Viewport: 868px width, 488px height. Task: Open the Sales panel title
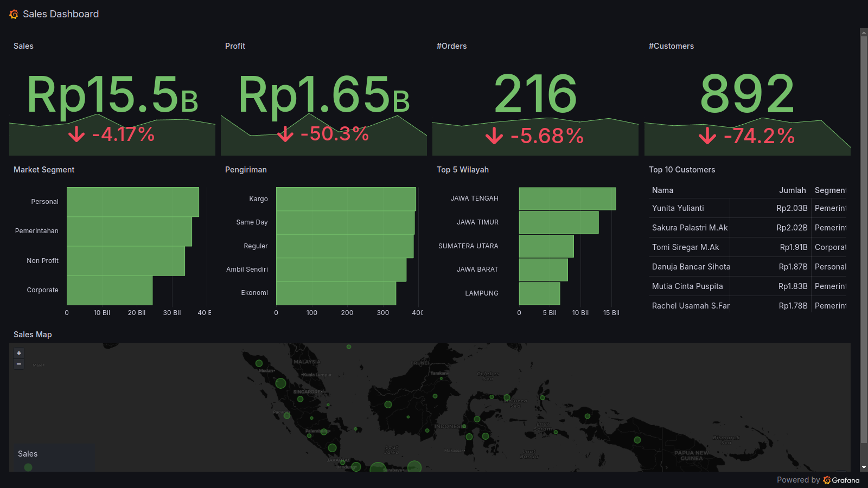pyautogui.click(x=23, y=46)
